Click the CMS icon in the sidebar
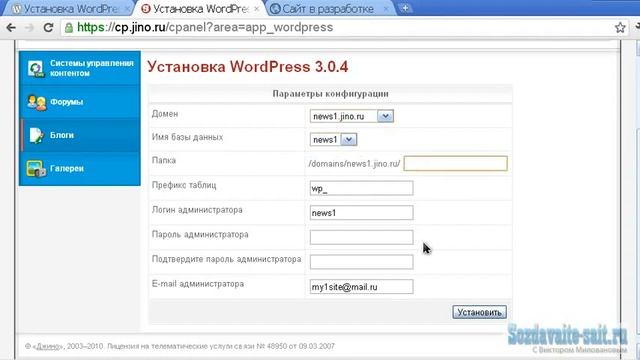This screenshot has width=640, height=360. [36, 68]
